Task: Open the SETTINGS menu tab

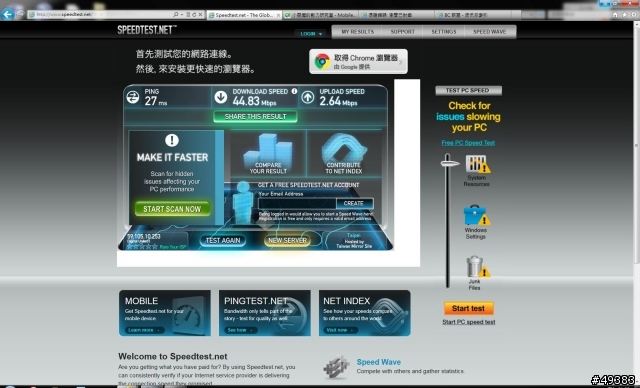Action: (x=444, y=31)
